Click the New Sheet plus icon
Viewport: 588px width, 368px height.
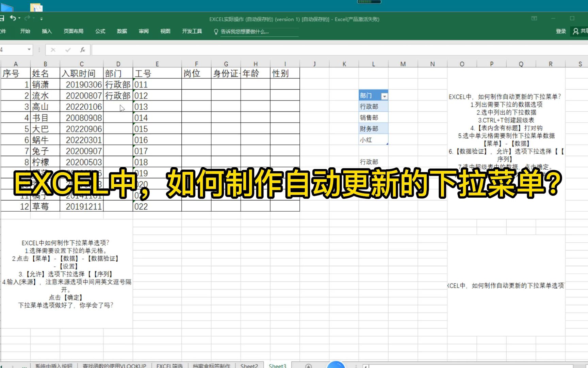pos(309,366)
